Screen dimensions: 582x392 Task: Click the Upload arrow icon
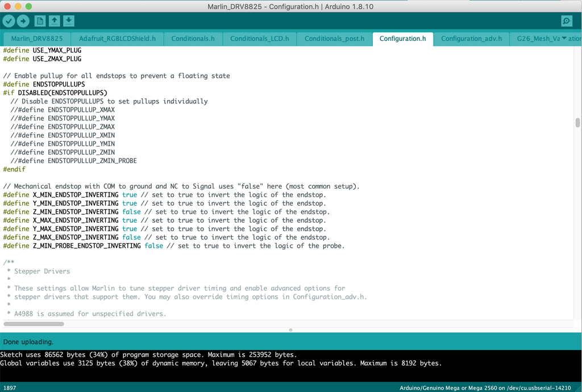(x=23, y=21)
